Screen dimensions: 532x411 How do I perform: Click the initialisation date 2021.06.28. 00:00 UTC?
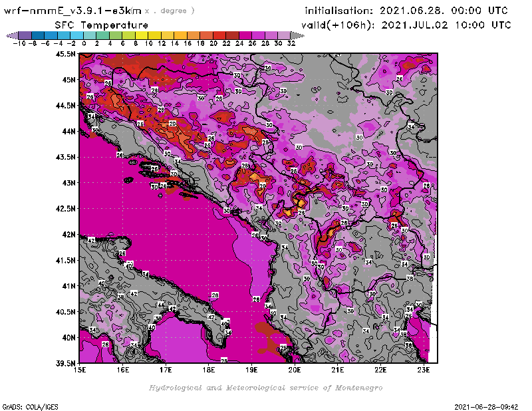pyautogui.click(x=444, y=11)
